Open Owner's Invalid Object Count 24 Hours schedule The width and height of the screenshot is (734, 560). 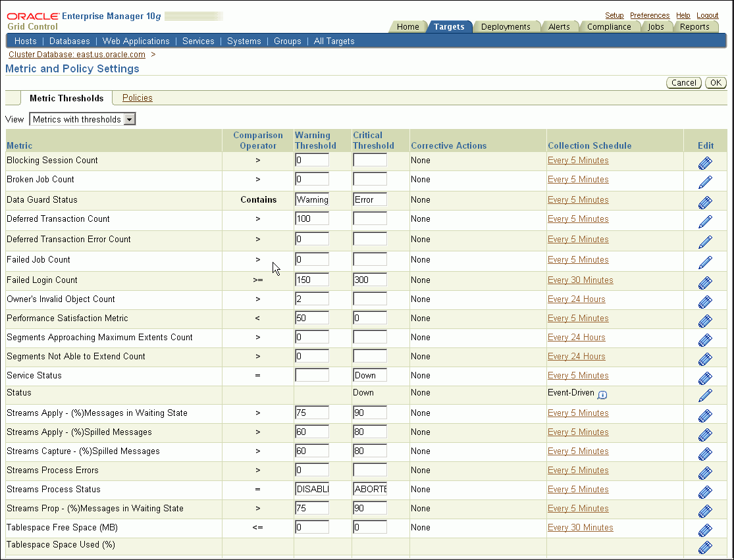[x=576, y=299]
